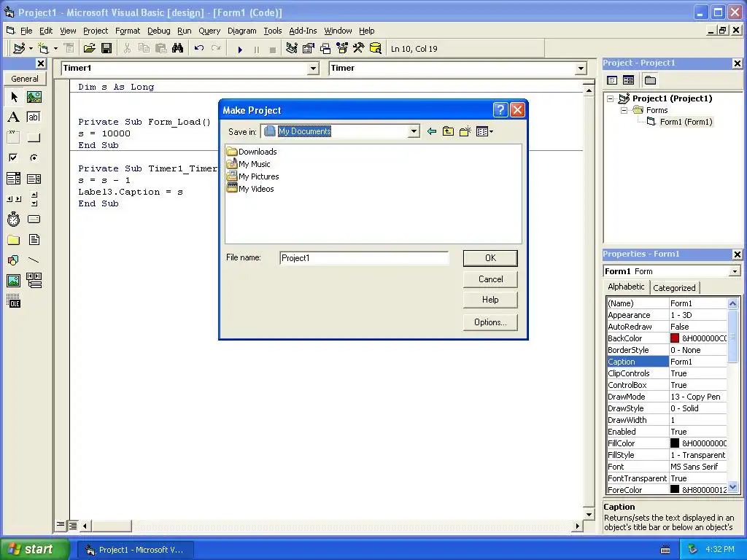Switch to the Alphabetic properties tab

tap(626, 287)
